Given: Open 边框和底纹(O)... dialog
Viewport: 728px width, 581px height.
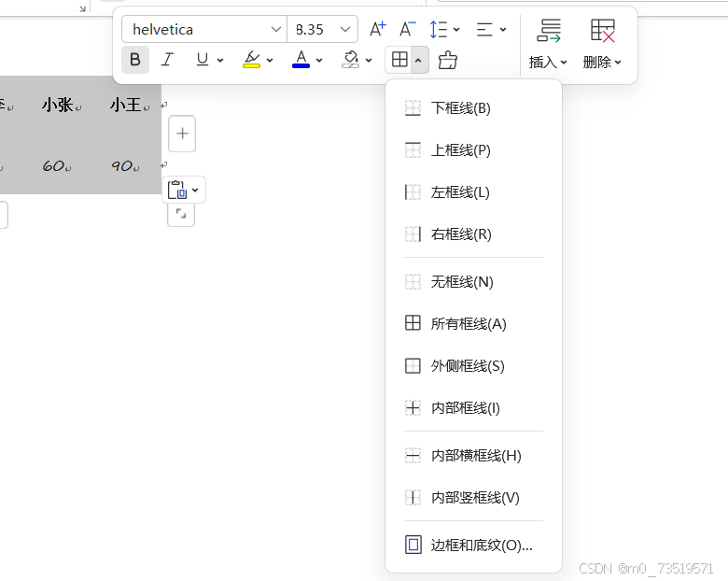Looking at the screenshot, I should click(473, 545).
